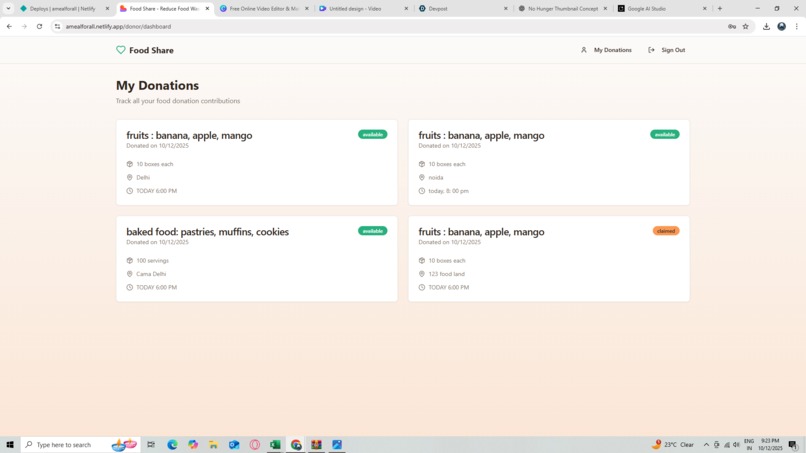Open the password manager key icon
This screenshot has width=806, height=453.
731,26
